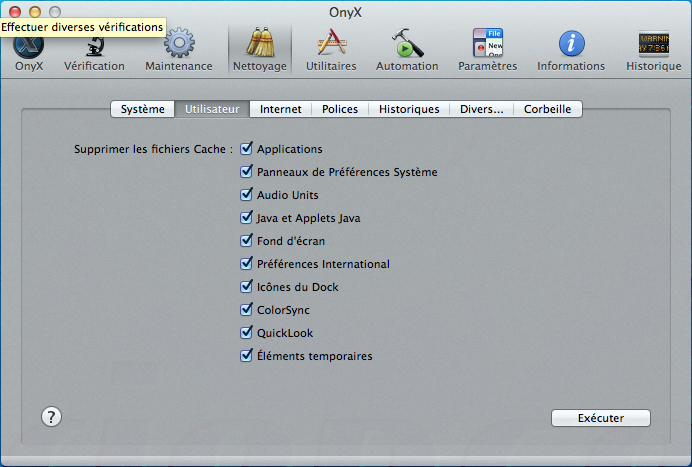Screen dimensions: 692x467
Task: Open the Vérification microscope icon
Action: point(94,51)
